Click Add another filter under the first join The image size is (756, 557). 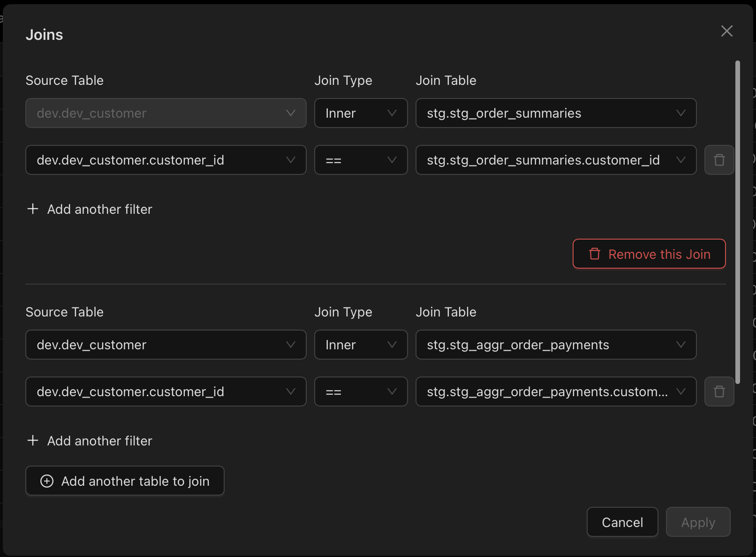coord(90,209)
